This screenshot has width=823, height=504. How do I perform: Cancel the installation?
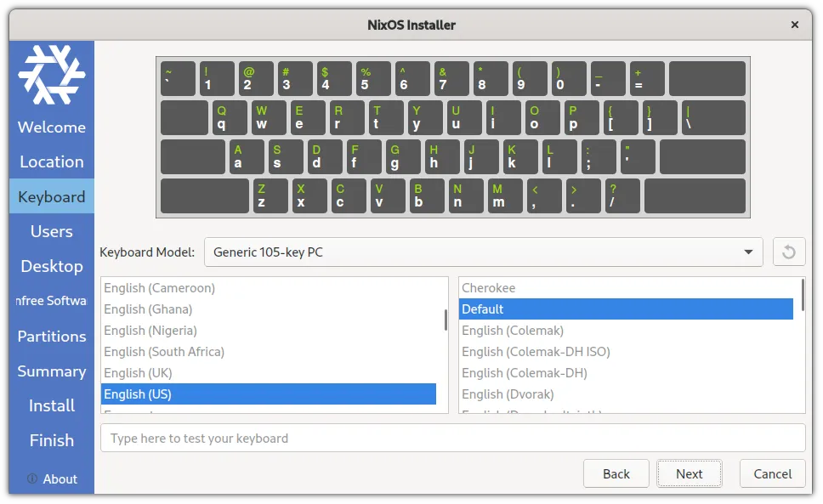772,474
